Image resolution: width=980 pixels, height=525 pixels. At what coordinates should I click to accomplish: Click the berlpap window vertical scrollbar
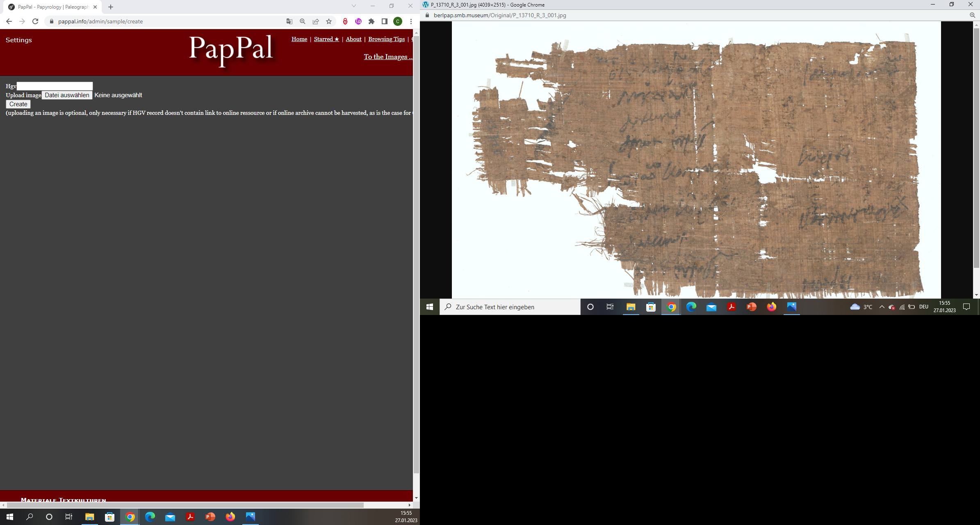pyautogui.click(x=976, y=148)
